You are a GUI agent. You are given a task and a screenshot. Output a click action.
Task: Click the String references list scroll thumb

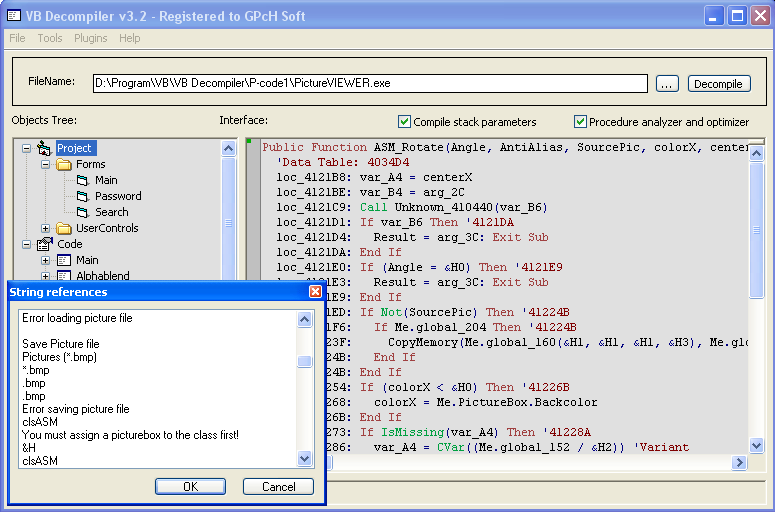point(304,361)
